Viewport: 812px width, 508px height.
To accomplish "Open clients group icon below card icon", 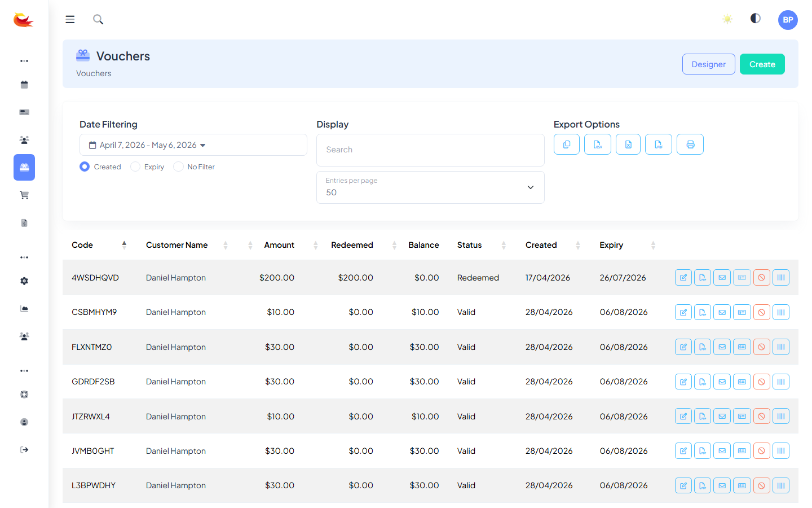I will tap(24, 139).
